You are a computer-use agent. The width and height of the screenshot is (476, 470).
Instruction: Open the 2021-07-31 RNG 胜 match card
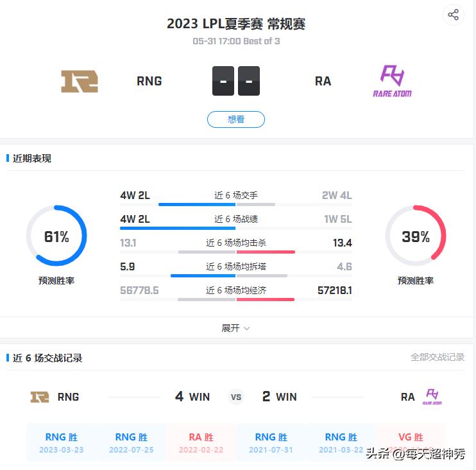271,442
